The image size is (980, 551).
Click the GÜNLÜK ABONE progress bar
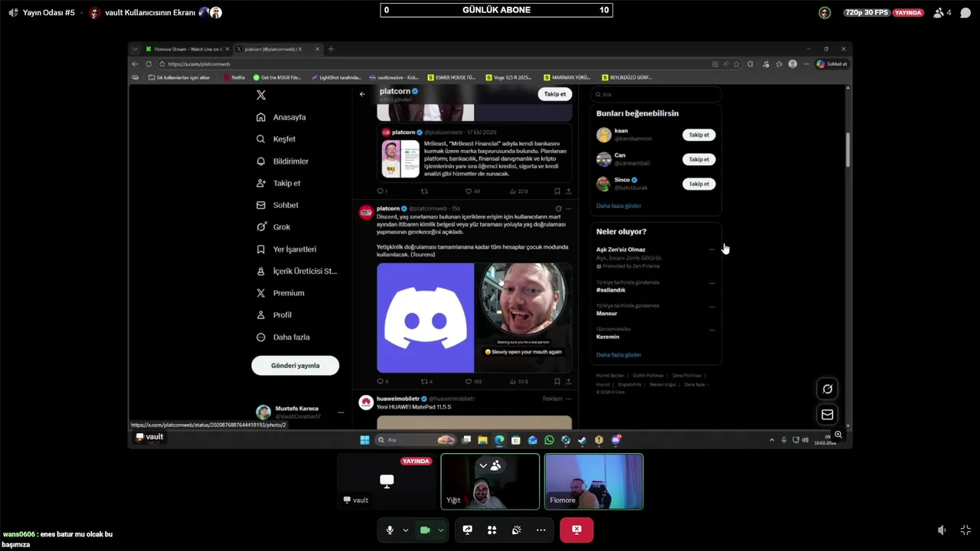[x=496, y=10]
